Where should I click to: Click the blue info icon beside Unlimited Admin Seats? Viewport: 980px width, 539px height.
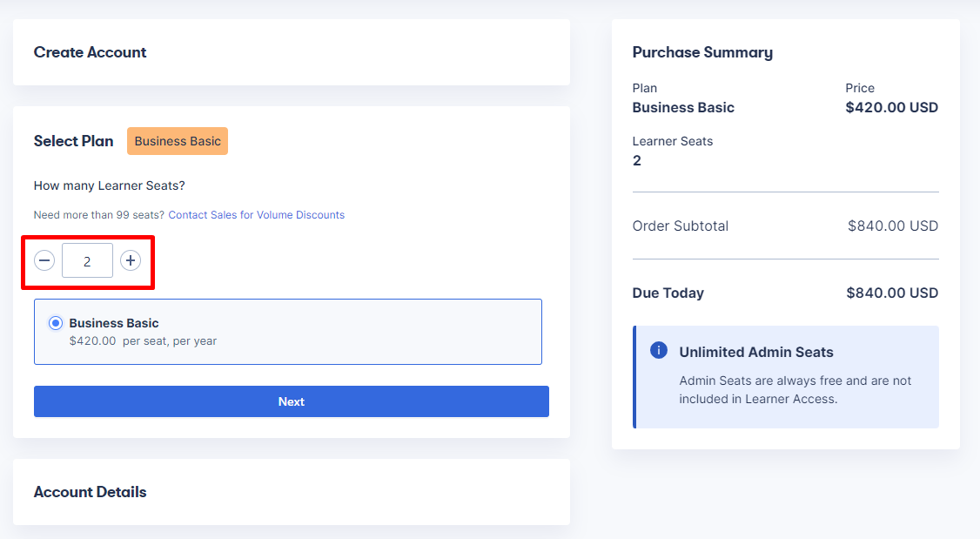(x=659, y=350)
